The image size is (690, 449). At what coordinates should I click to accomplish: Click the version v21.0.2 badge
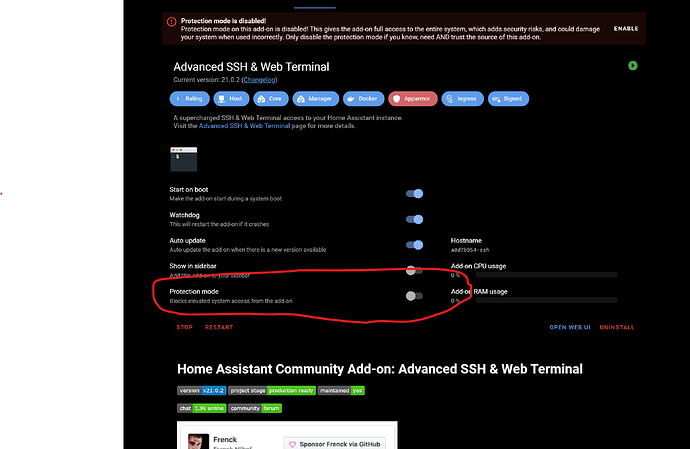point(202,390)
